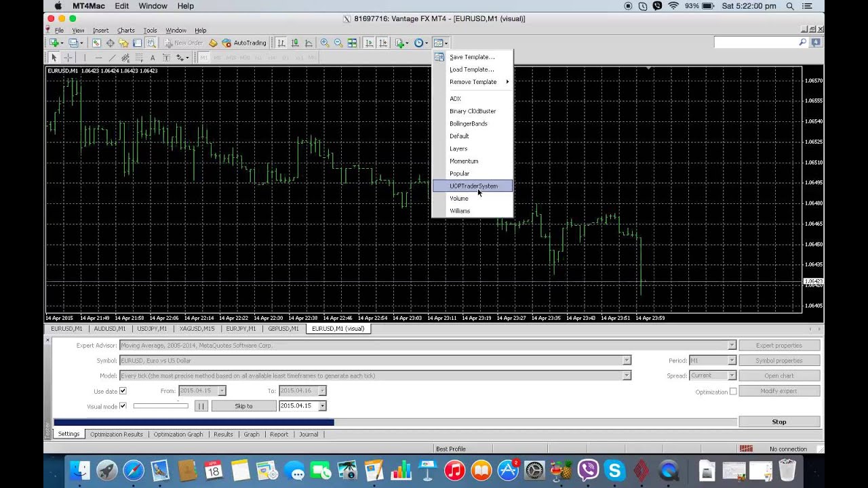The height and width of the screenshot is (488, 868).
Task: Click the blue testing progress bar
Action: point(194,422)
